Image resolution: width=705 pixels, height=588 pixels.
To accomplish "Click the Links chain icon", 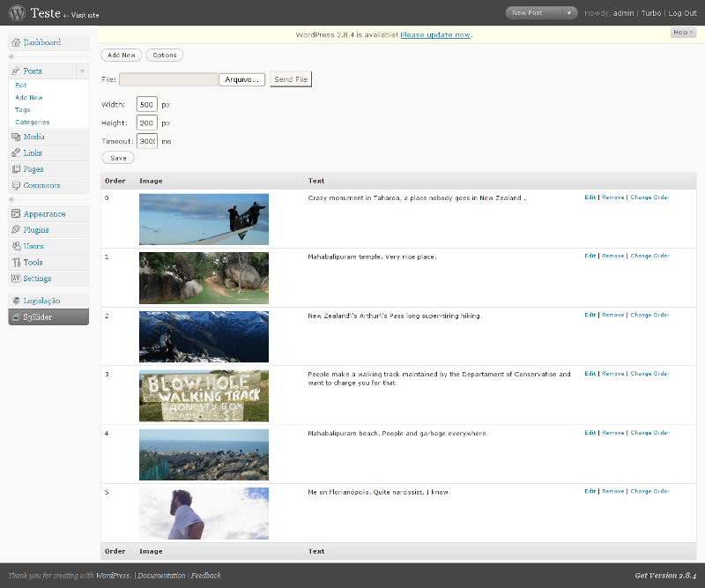I will coord(16,153).
